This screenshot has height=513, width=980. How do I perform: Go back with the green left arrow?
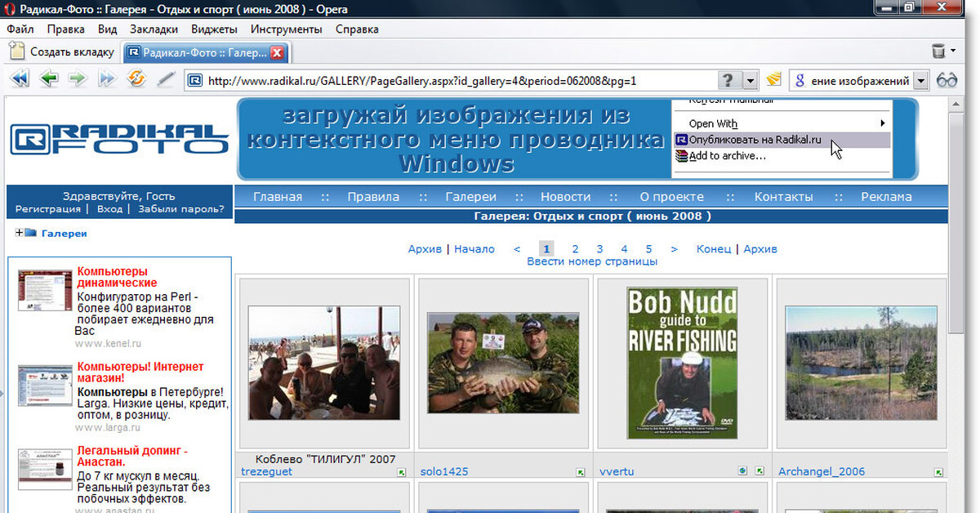[x=49, y=79]
